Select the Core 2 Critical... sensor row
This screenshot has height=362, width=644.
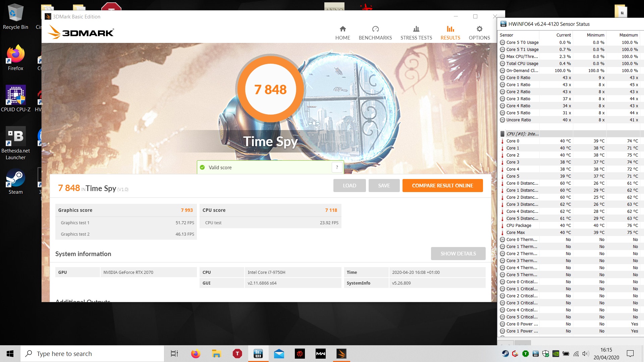point(570,296)
